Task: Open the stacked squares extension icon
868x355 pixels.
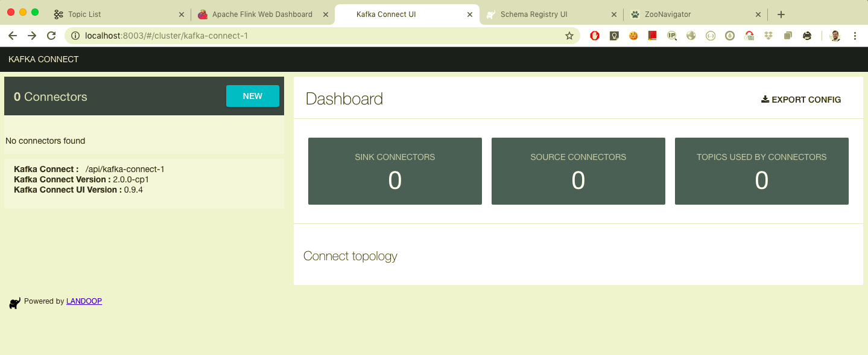Action: point(788,36)
